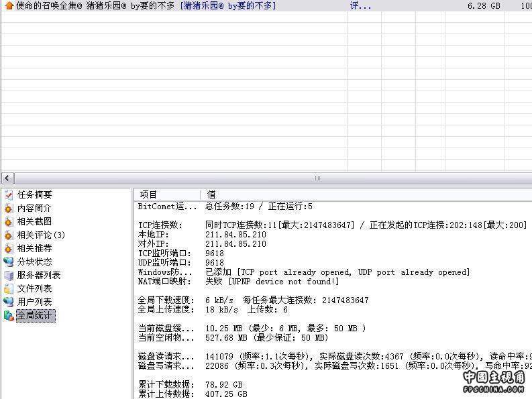Switch to 内容简介 panel
The image size is (532, 399).
click(34, 208)
